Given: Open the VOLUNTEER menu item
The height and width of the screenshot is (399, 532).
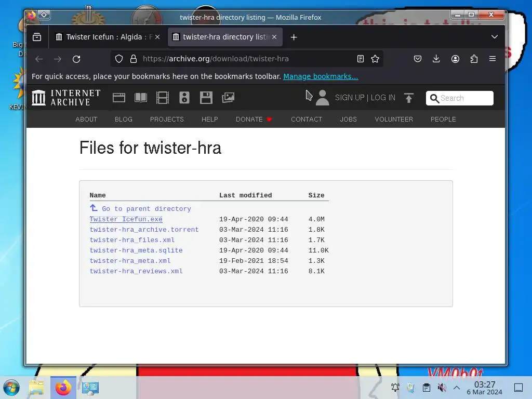Looking at the screenshot, I should [394, 119].
